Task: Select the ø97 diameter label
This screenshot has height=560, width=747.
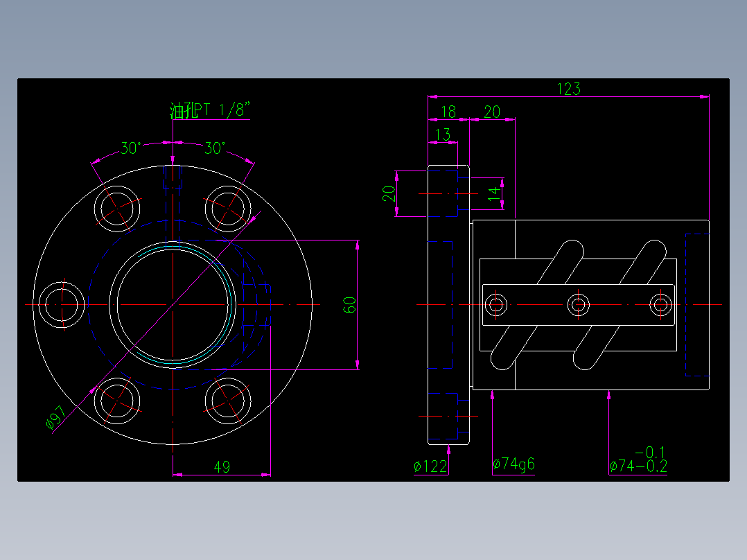Action: 56,417
